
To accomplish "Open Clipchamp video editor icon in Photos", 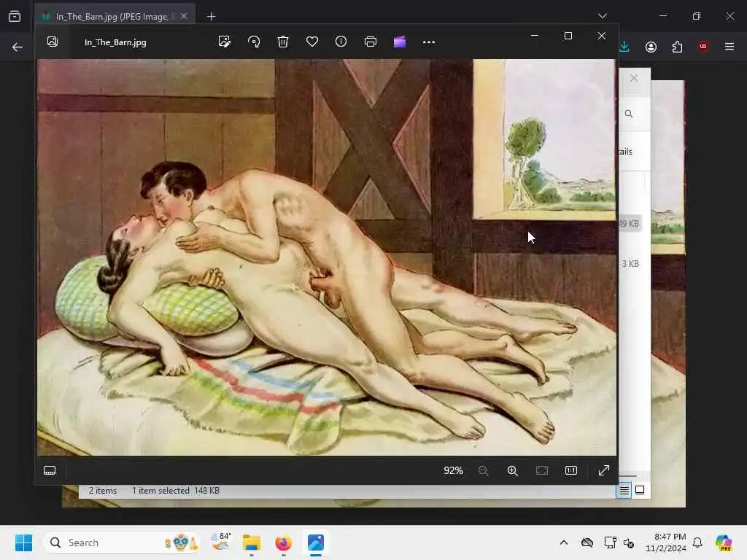I will pyautogui.click(x=400, y=42).
